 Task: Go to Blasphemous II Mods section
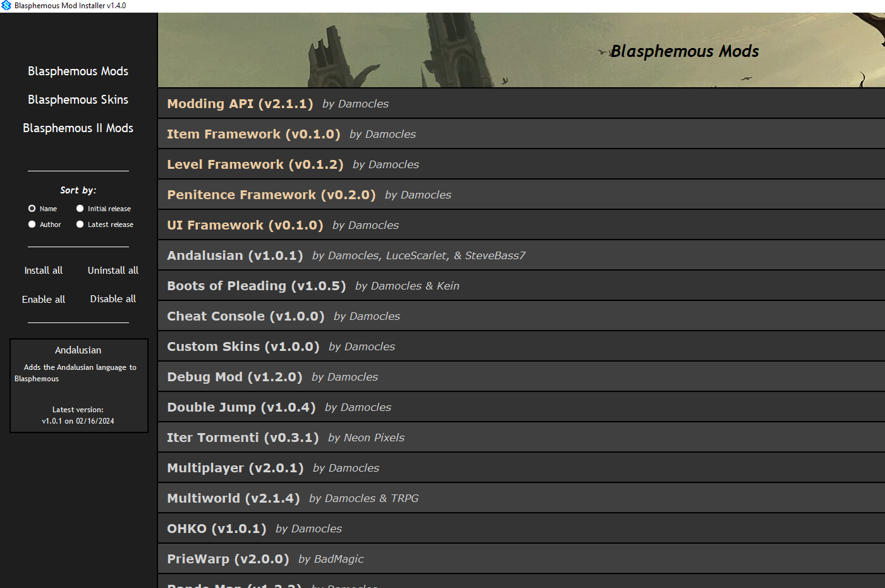(78, 128)
